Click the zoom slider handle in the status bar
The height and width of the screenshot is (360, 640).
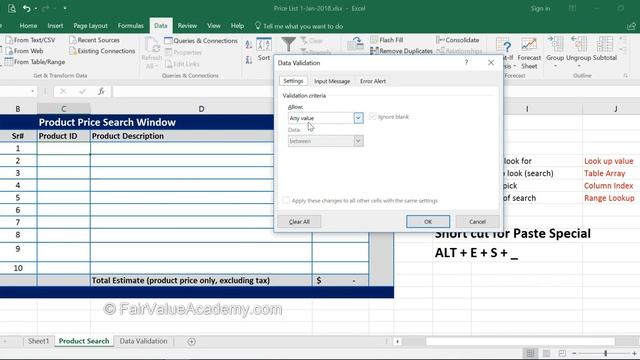point(605,353)
